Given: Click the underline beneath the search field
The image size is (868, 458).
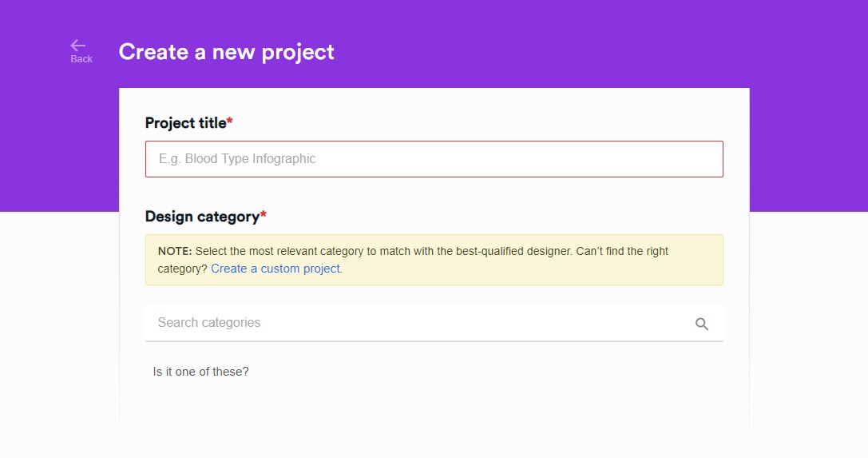Looking at the screenshot, I should [434, 341].
